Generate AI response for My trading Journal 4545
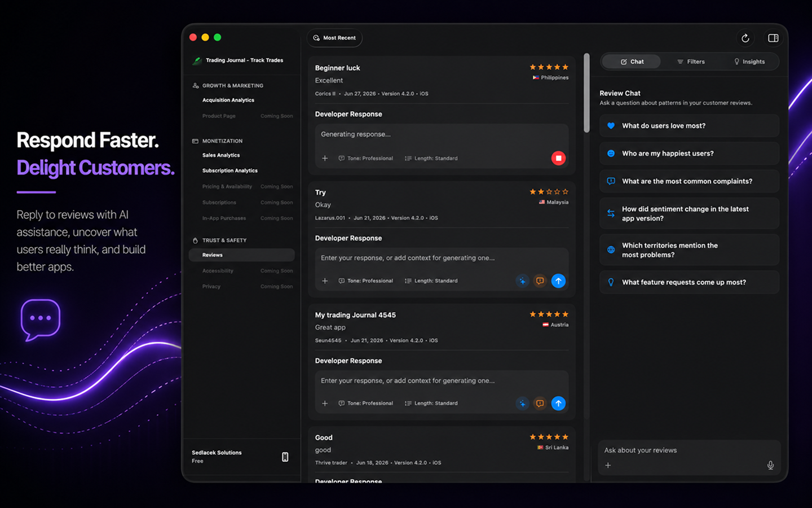The image size is (812, 508). point(522,403)
